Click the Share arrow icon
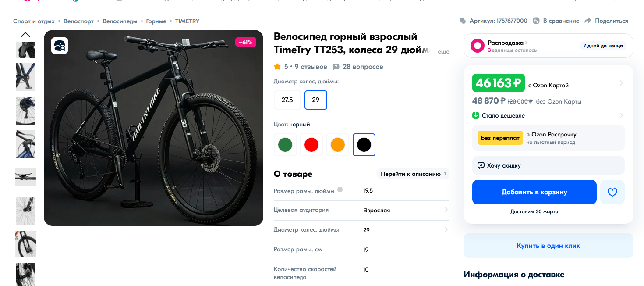Viewport: 644px width, 286px height. coord(588,21)
